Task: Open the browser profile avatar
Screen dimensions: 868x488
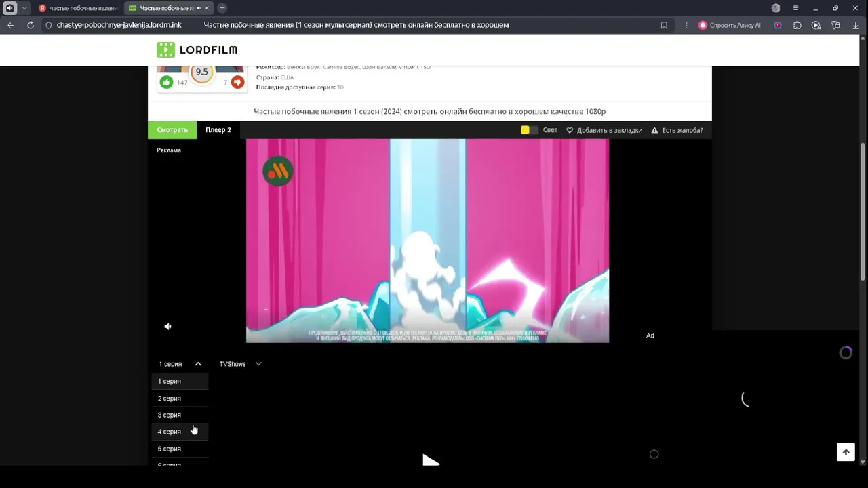Action: pos(776,8)
